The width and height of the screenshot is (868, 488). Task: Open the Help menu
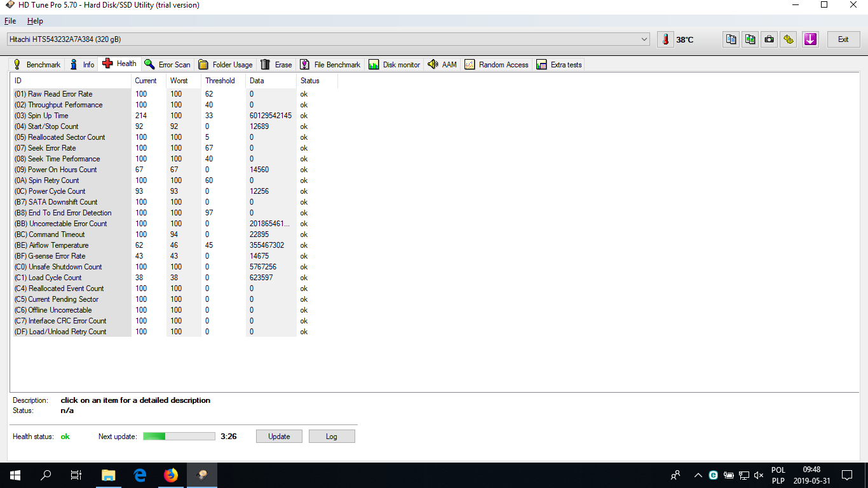pyautogui.click(x=35, y=21)
